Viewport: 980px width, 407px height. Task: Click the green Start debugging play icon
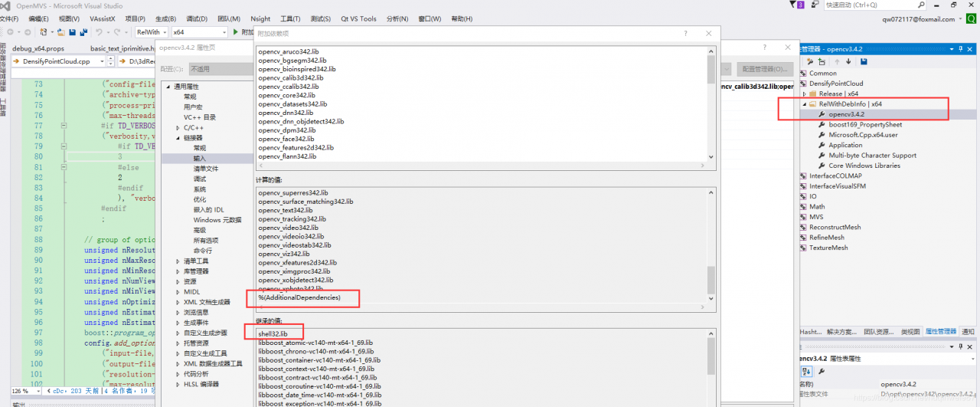pos(236,32)
